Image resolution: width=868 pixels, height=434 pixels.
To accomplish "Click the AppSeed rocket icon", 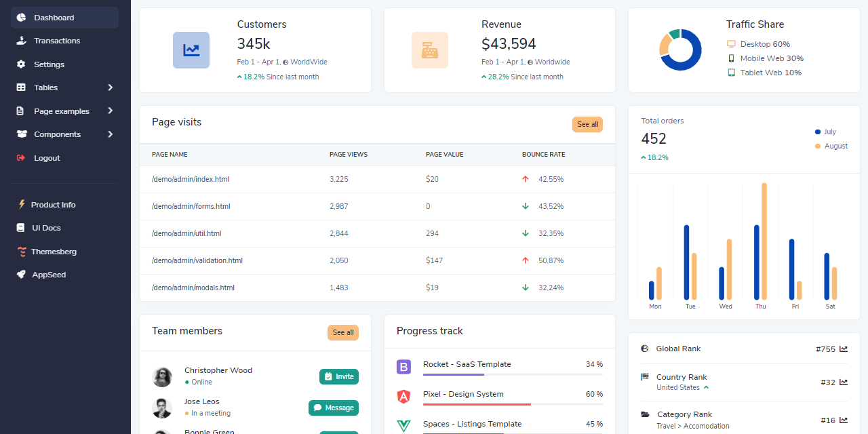I will 20,275.
